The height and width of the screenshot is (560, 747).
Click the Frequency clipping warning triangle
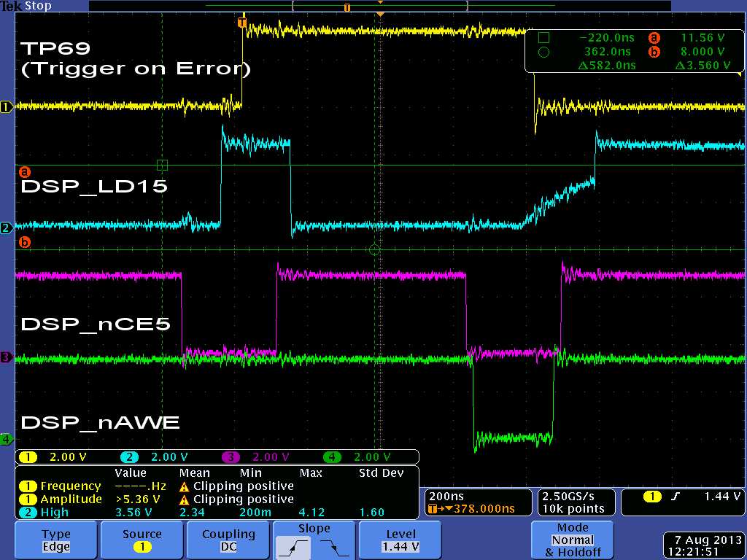pos(185,486)
